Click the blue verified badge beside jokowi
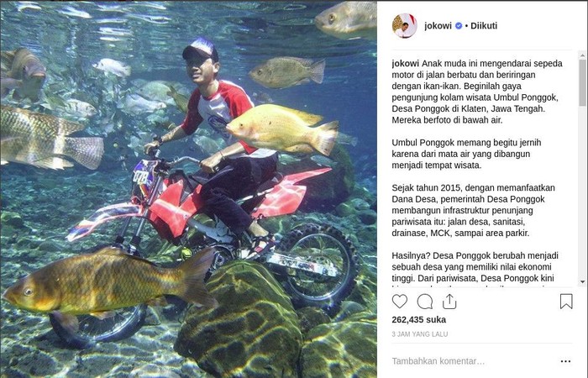The height and width of the screenshot is (378, 588). tap(459, 26)
